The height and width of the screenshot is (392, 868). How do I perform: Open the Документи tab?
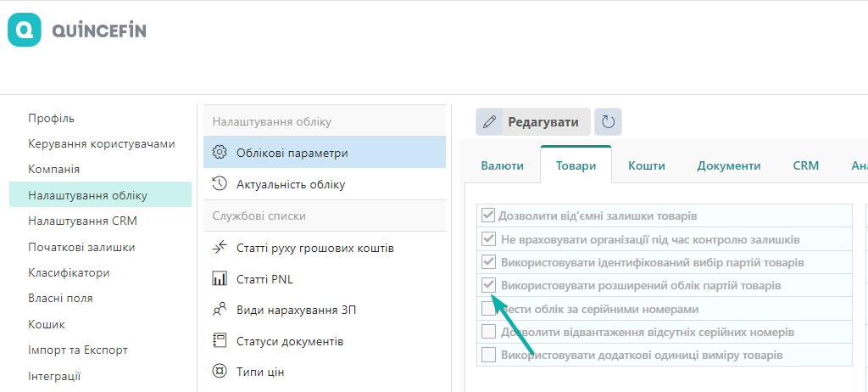(x=728, y=165)
